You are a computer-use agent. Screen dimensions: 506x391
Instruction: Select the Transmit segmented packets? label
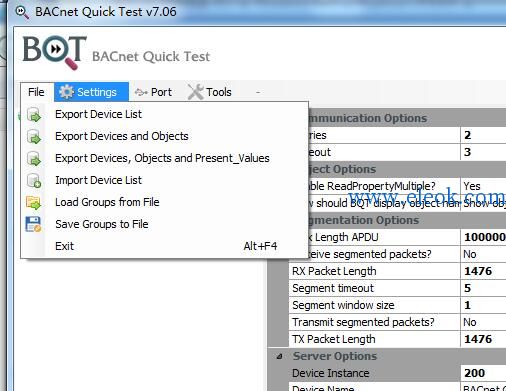(363, 322)
